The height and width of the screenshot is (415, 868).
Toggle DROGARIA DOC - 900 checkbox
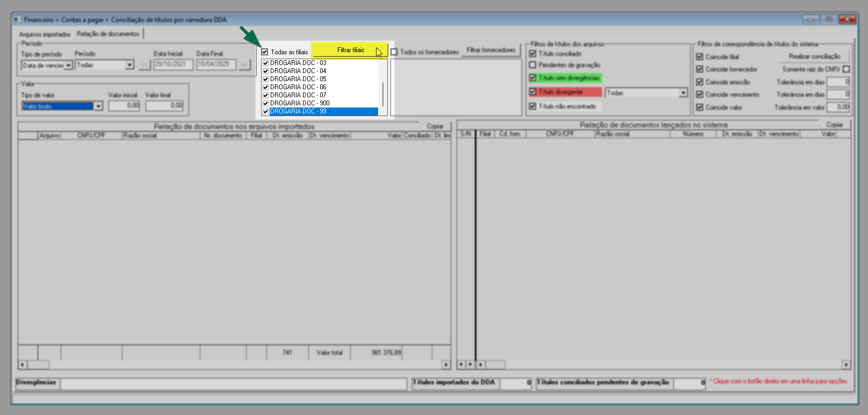point(265,103)
